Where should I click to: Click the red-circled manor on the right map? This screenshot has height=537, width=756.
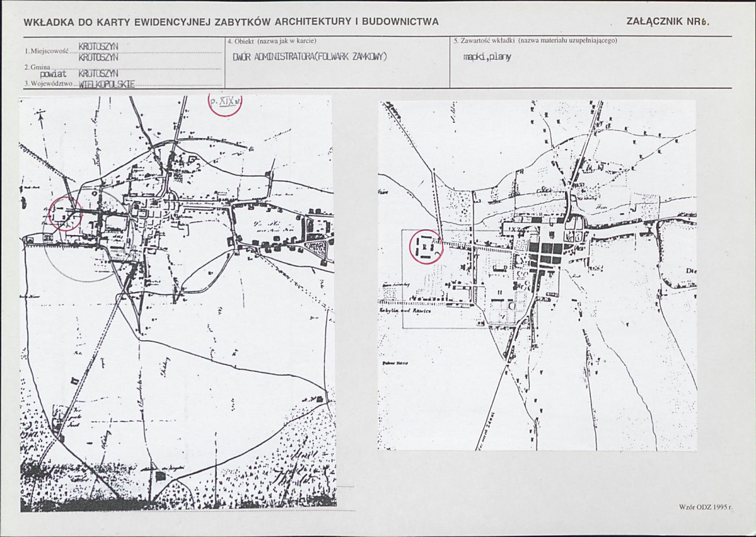[x=426, y=246]
